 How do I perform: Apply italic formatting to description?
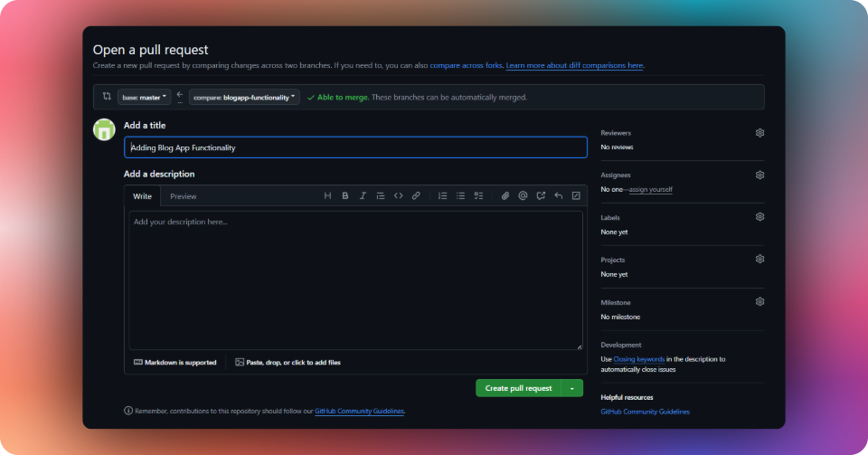tap(363, 196)
